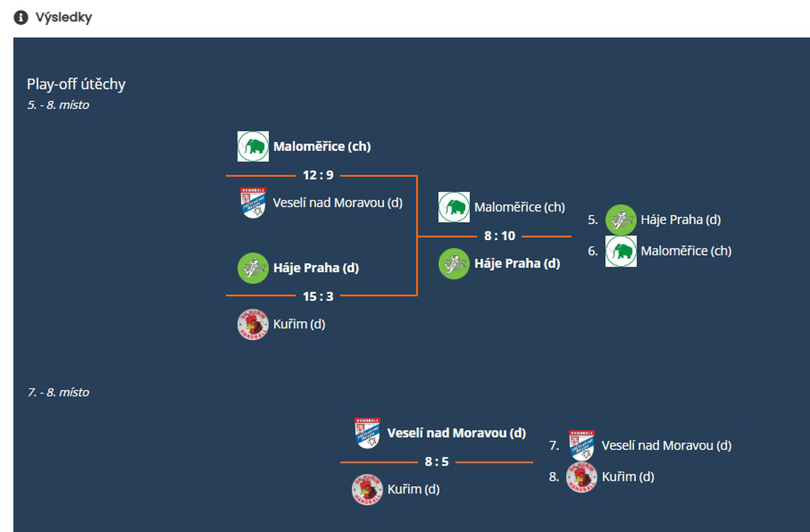This screenshot has width=810, height=532.
Task: Click Kuřim rooster logo below 15 : 3 score
Action: pos(253,325)
